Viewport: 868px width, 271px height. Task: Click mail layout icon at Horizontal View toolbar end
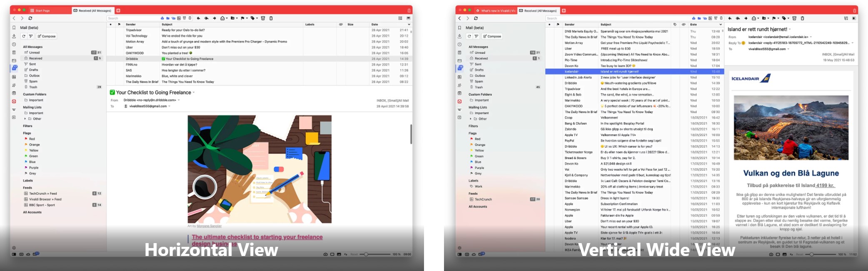(408, 18)
